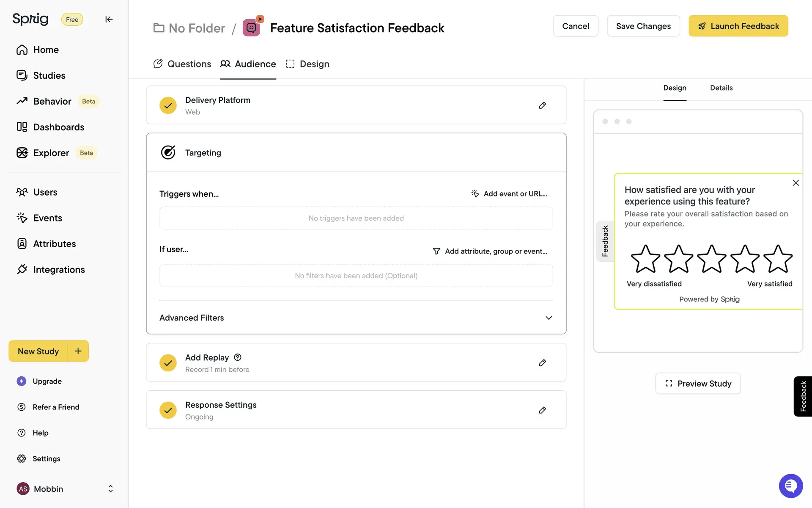Select the fifth star rating

tap(777, 259)
